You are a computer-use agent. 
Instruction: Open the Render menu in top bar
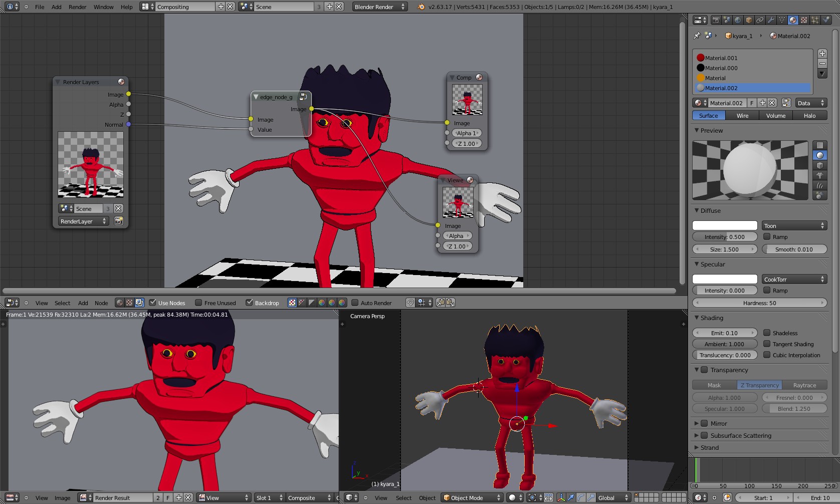click(77, 7)
